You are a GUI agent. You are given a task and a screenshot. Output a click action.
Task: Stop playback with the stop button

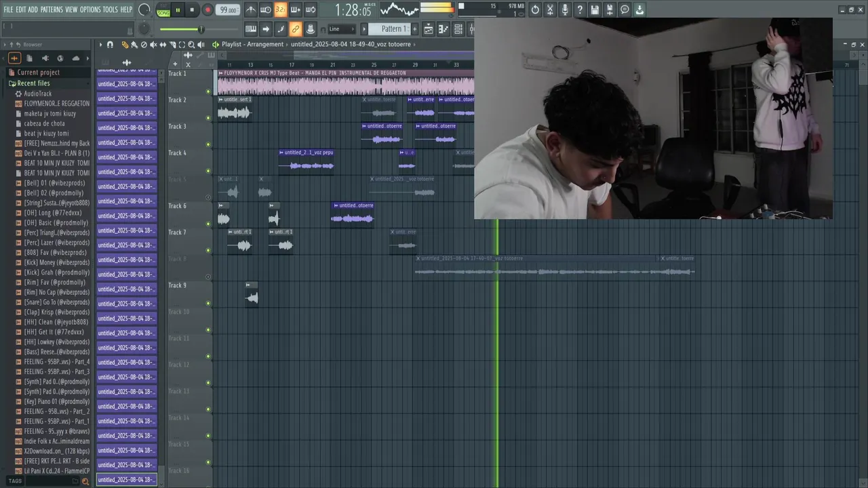(192, 10)
